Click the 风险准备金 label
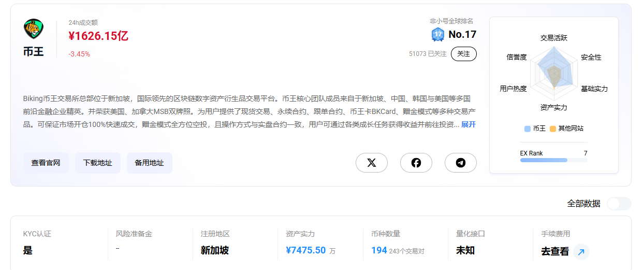This screenshot has height=270, width=644. click(x=134, y=234)
